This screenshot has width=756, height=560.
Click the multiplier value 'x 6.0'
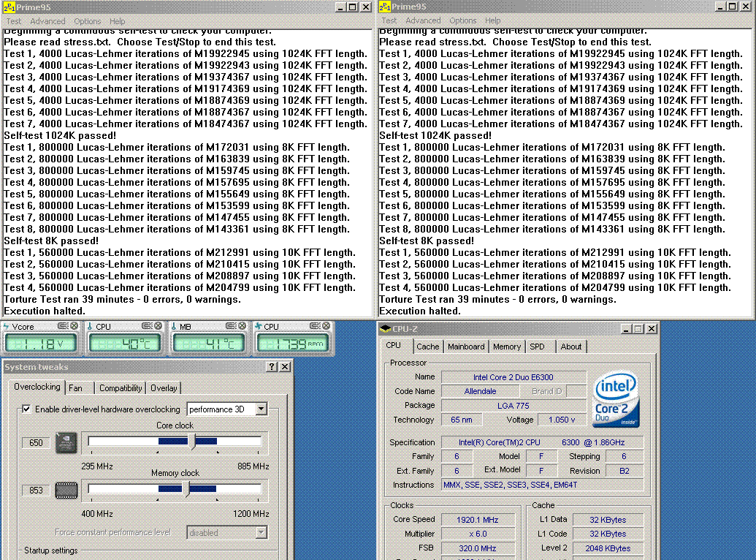point(477,534)
